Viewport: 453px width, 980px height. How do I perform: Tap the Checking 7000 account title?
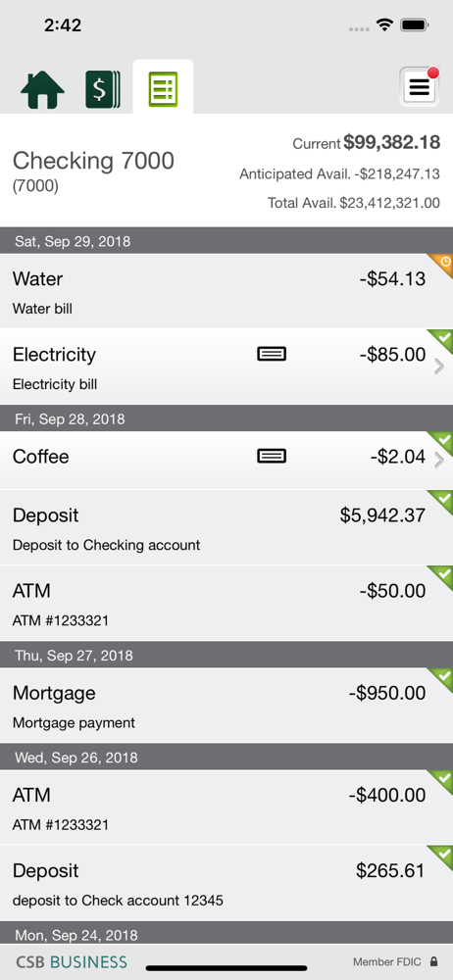coord(93,161)
